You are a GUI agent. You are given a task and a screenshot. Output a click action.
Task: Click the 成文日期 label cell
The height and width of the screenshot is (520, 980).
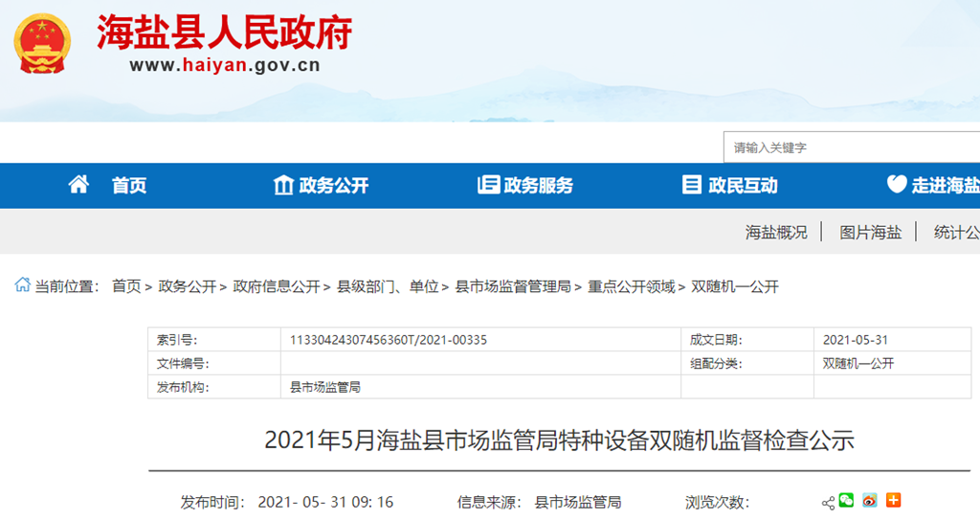pyautogui.click(x=747, y=340)
